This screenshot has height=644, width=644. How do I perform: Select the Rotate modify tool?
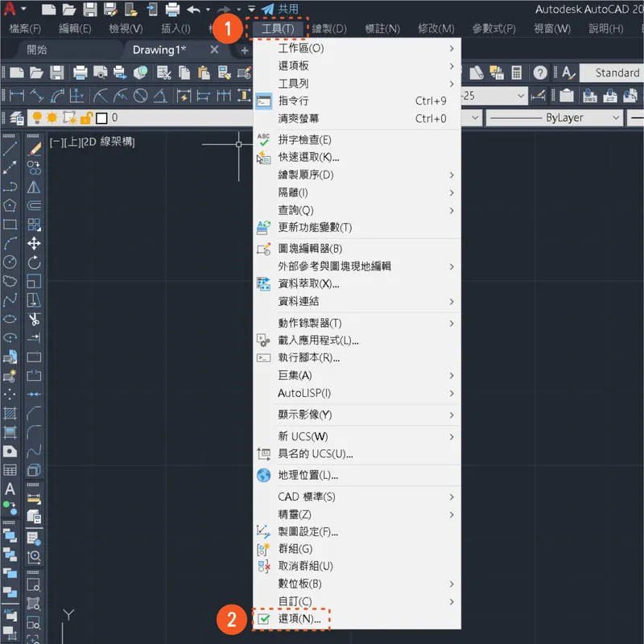pos(34,262)
